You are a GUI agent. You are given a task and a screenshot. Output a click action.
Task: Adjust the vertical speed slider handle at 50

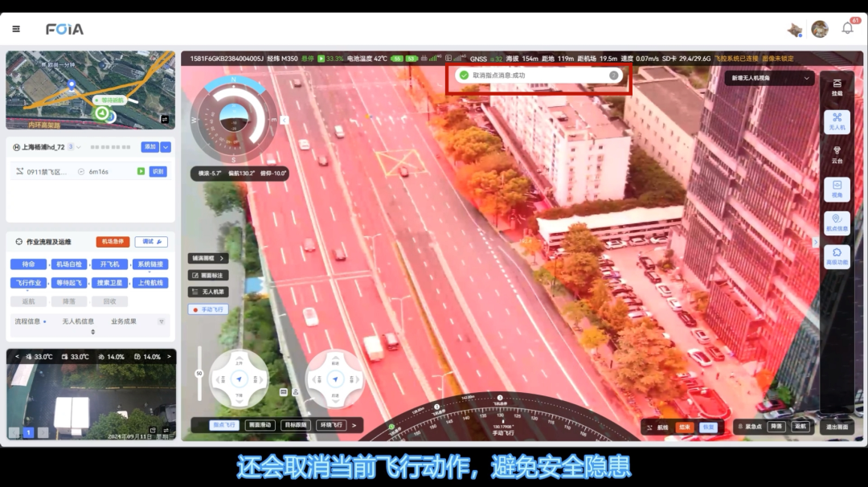[x=199, y=374]
